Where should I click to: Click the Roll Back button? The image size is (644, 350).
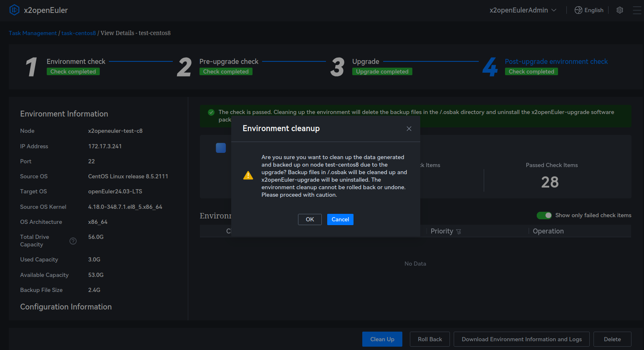[x=429, y=339]
